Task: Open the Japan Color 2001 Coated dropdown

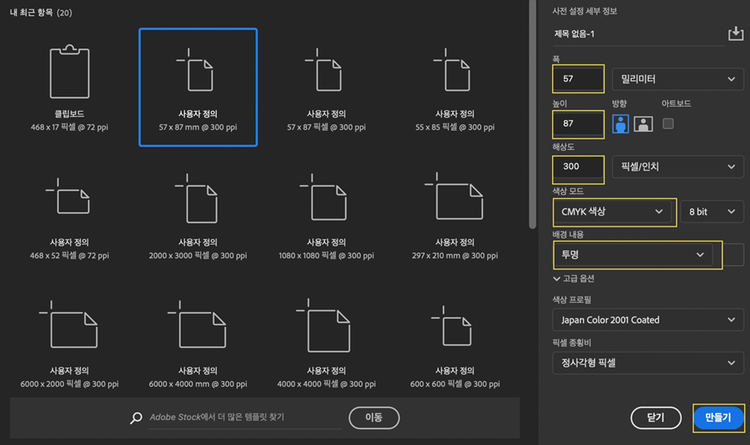Action: 648,320
